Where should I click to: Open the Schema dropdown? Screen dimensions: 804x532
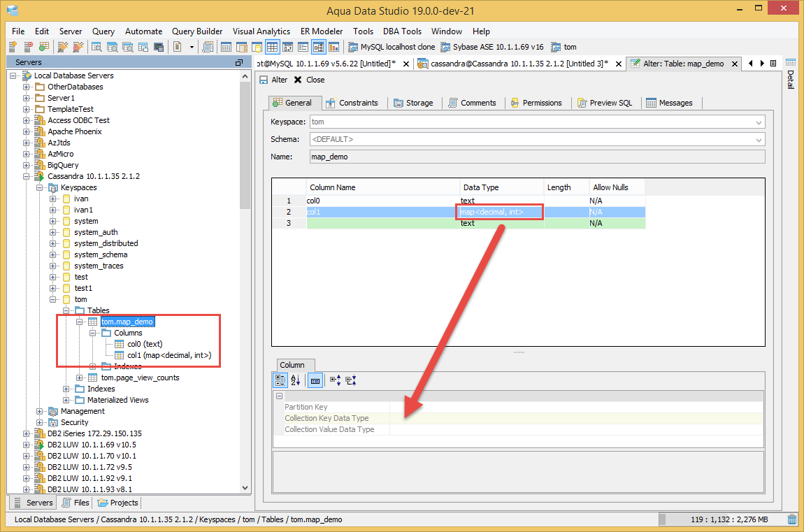pos(759,140)
